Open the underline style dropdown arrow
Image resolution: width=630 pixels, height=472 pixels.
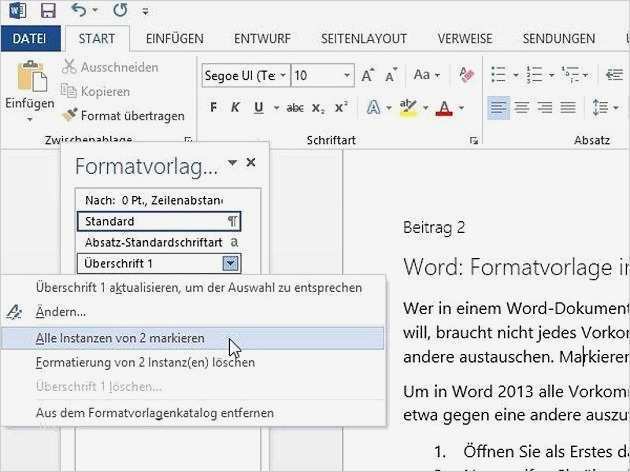click(276, 108)
